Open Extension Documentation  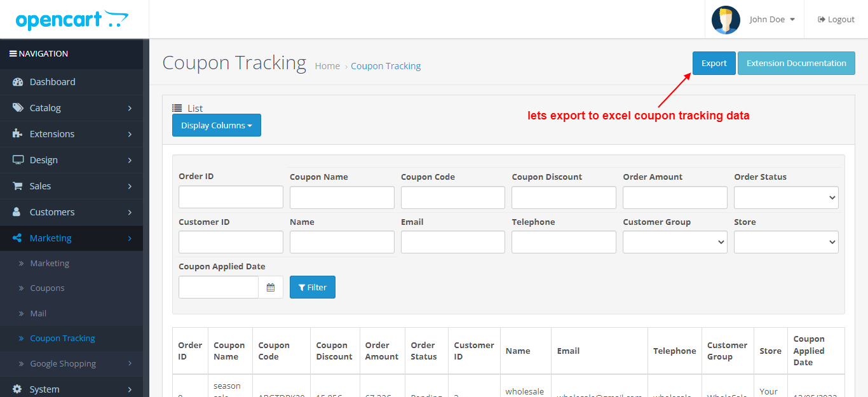pyautogui.click(x=796, y=64)
